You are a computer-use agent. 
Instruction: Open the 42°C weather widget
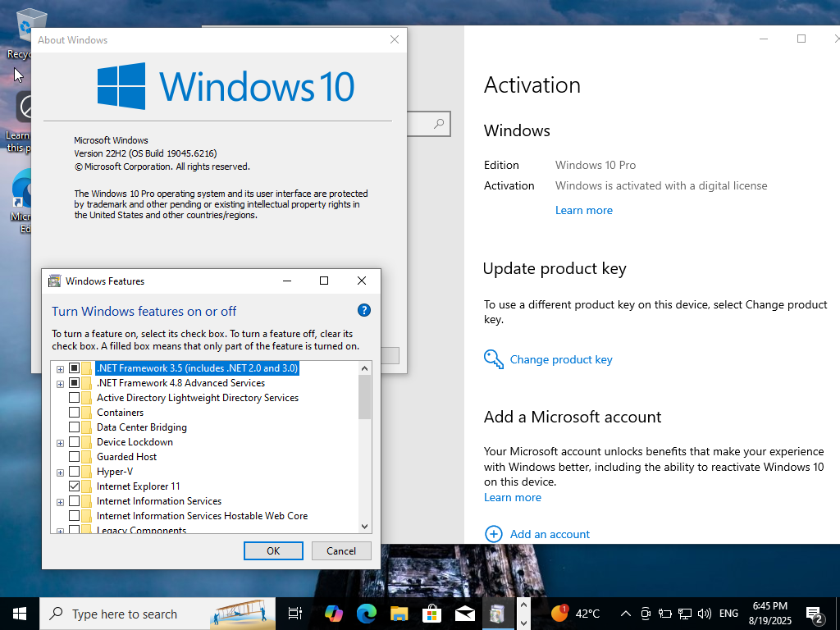575,614
